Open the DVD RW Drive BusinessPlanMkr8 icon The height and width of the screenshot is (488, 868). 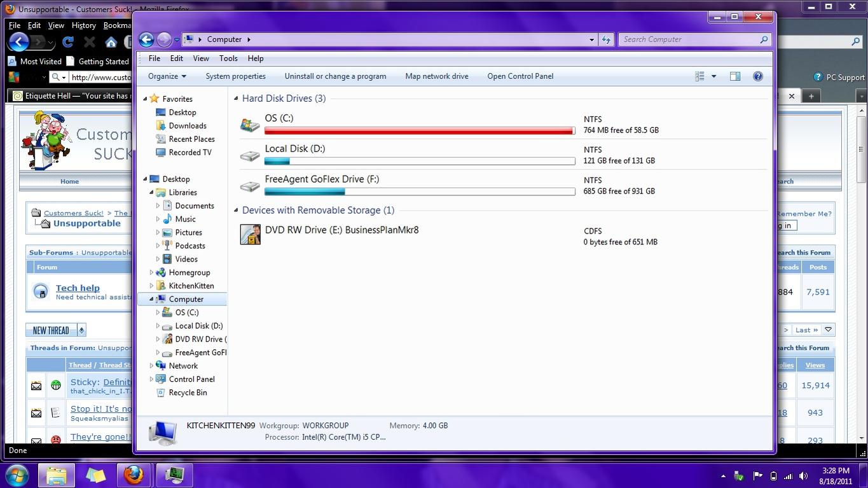coord(250,235)
